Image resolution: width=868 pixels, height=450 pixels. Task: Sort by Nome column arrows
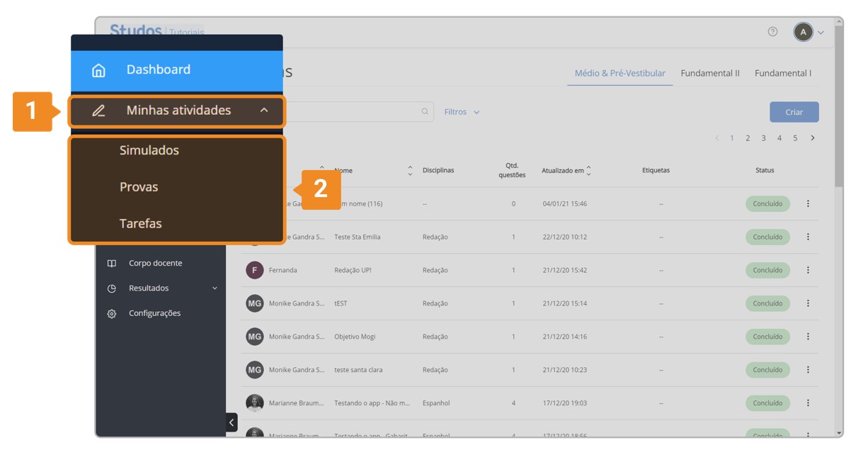point(410,171)
